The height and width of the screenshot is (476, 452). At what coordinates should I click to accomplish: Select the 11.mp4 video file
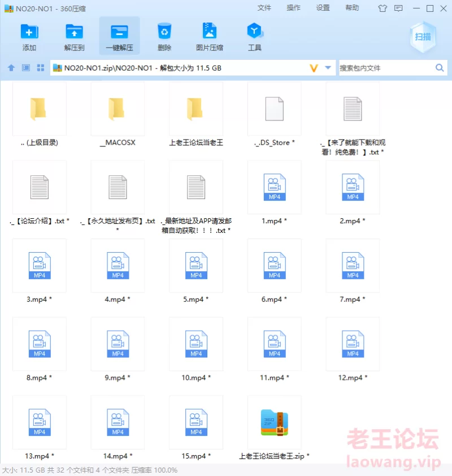point(275,350)
